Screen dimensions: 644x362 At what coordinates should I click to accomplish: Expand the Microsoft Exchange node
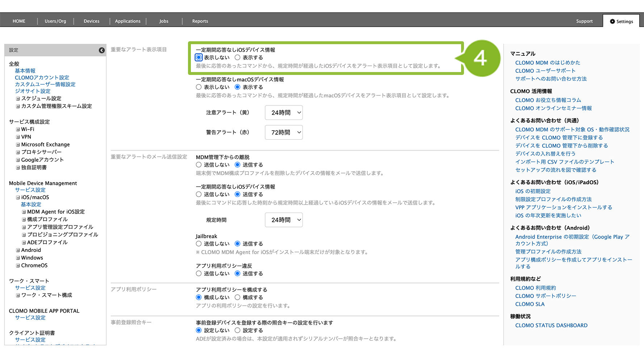coord(18,144)
